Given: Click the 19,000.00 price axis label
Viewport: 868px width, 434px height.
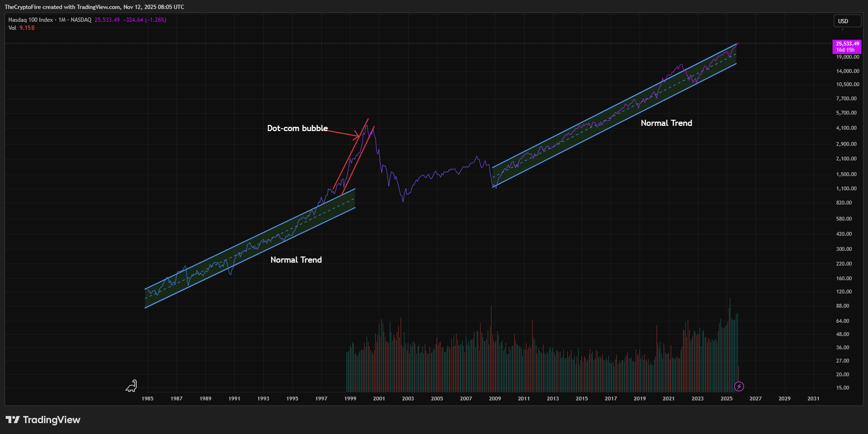Looking at the screenshot, I should [x=848, y=57].
